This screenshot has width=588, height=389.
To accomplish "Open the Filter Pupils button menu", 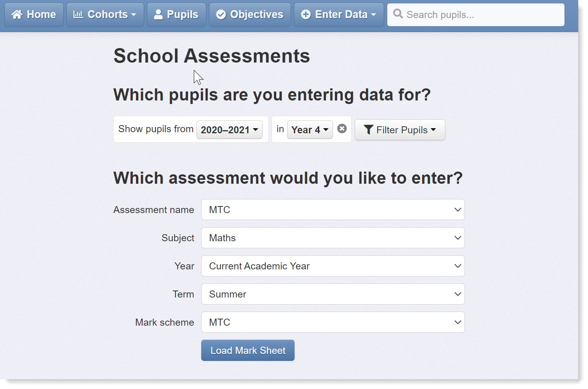I will point(400,130).
